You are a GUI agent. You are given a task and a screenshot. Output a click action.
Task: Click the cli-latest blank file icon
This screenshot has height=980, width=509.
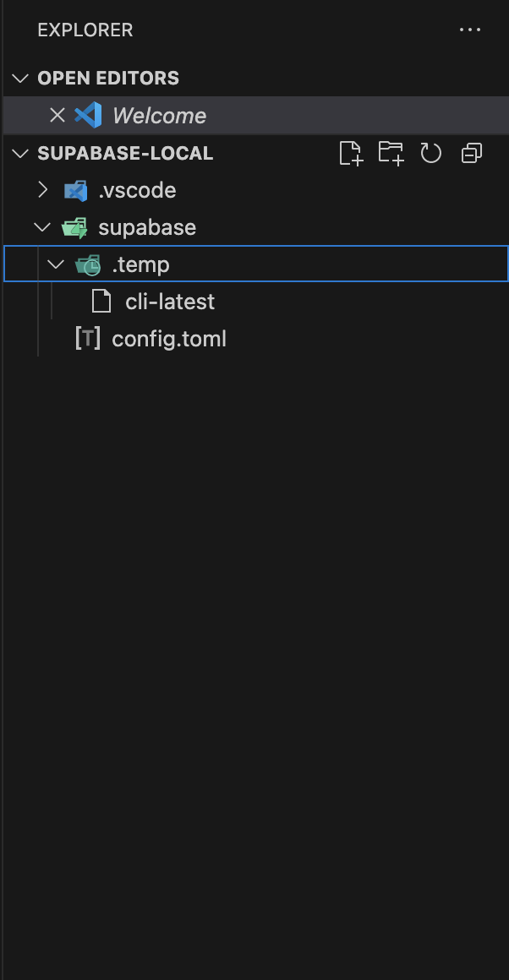coord(101,302)
